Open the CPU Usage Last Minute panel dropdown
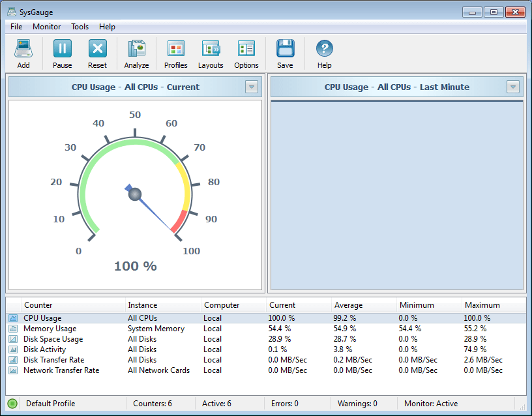This screenshot has height=416, width=532. 512,87
